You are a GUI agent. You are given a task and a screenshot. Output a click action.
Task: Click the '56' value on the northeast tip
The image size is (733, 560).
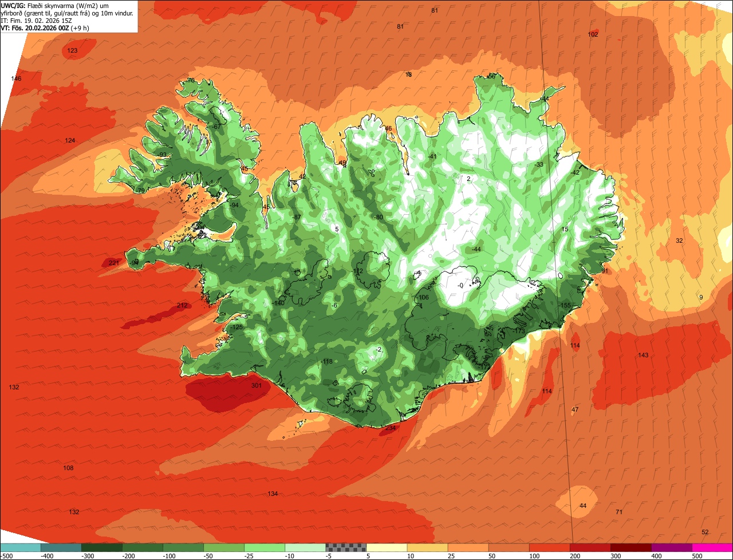(x=491, y=76)
